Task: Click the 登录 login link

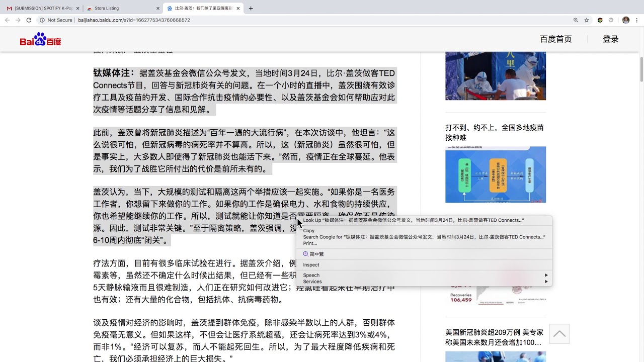Action: tap(611, 39)
